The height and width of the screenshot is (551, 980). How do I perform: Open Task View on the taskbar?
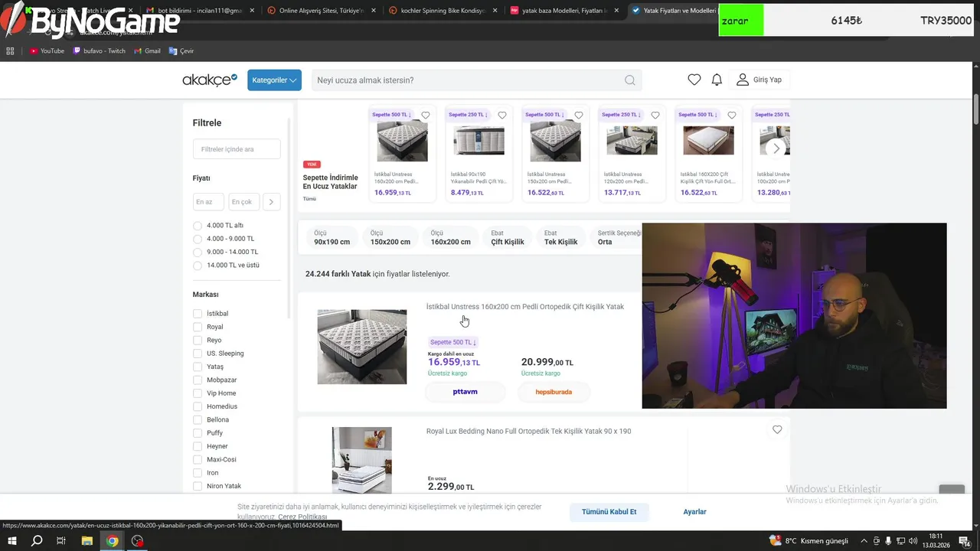[61, 540]
